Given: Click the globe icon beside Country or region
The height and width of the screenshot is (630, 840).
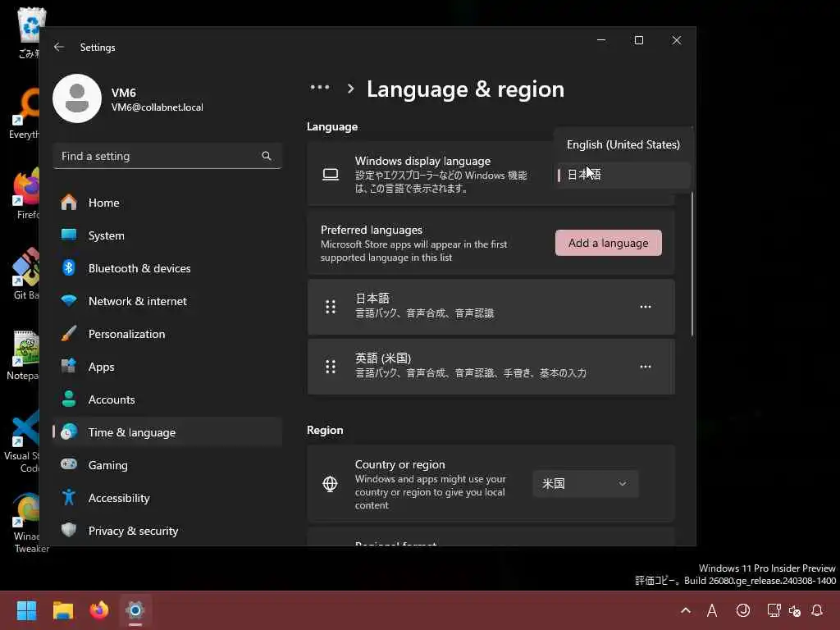Looking at the screenshot, I should 330,484.
